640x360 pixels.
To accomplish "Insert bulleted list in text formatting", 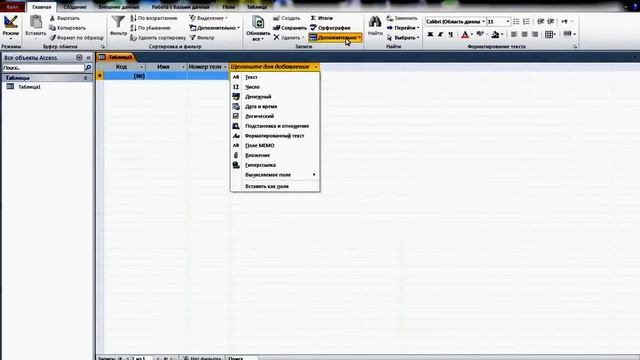I will click(516, 21).
